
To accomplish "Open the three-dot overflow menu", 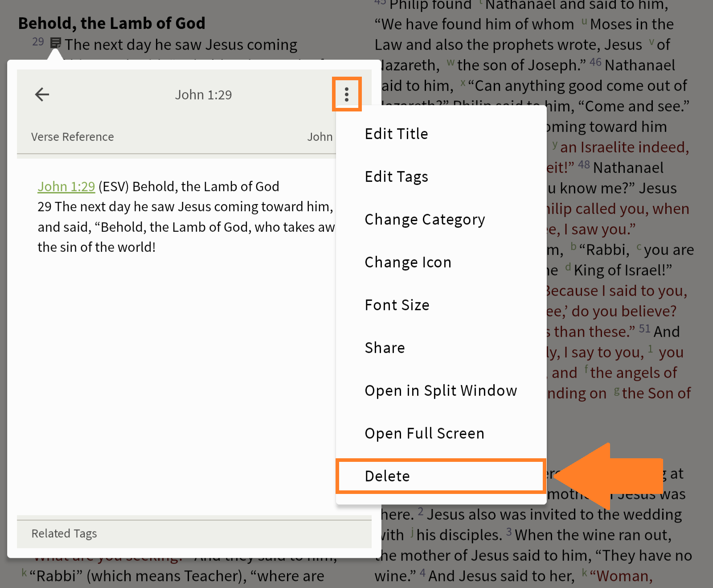I will 347,94.
